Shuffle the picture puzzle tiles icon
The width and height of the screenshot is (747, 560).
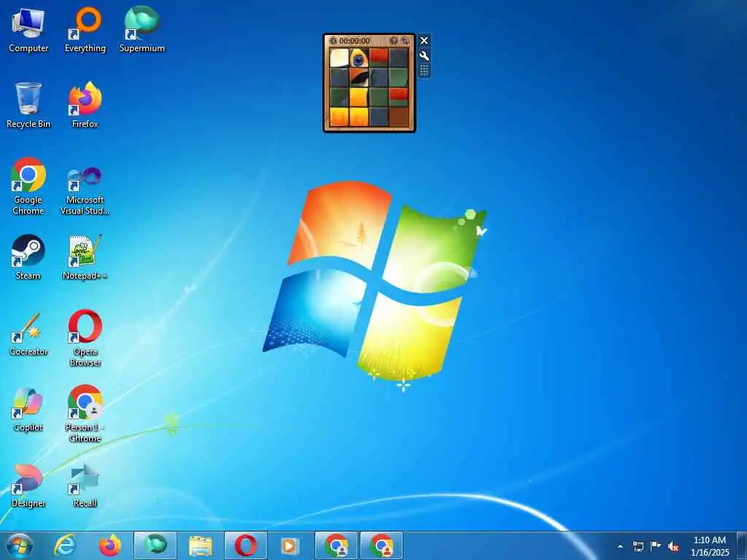(405, 41)
